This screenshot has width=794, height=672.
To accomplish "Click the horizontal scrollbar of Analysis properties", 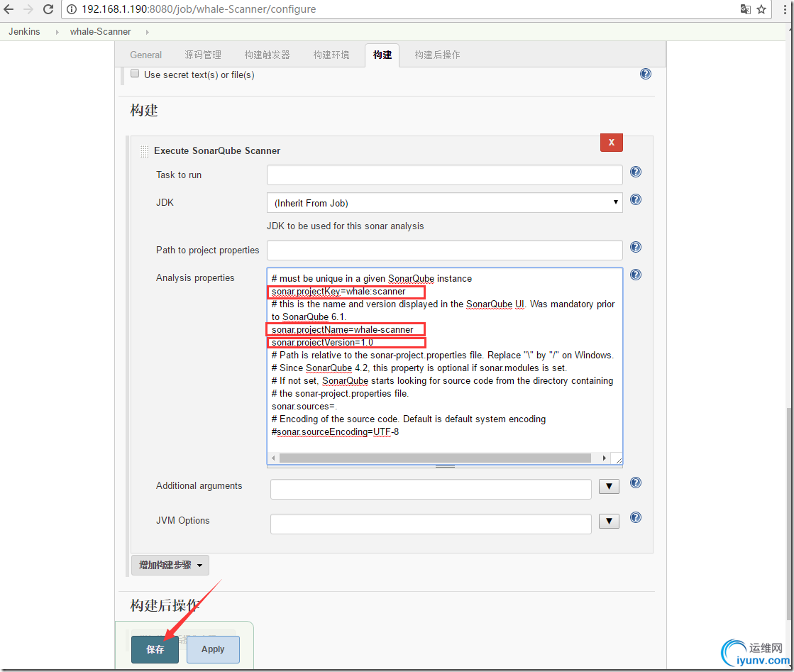I will pyautogui.click(x=435, y=458).
